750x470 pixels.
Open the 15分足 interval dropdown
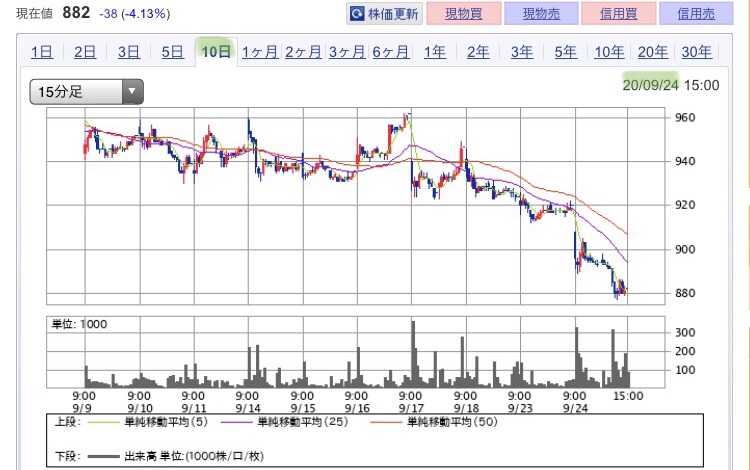click(x=87, y=91)
